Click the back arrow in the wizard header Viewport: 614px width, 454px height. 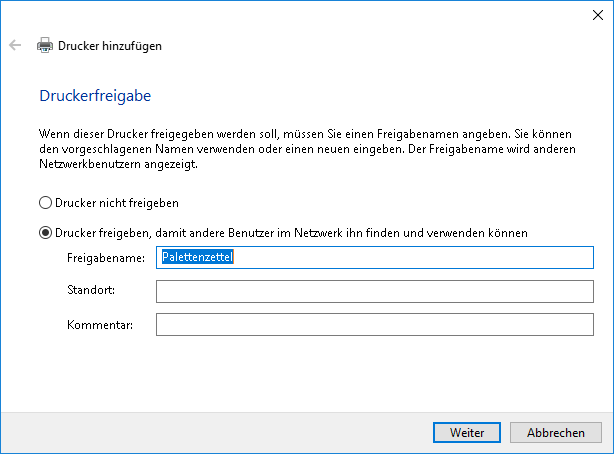click(x=15, y=45)
